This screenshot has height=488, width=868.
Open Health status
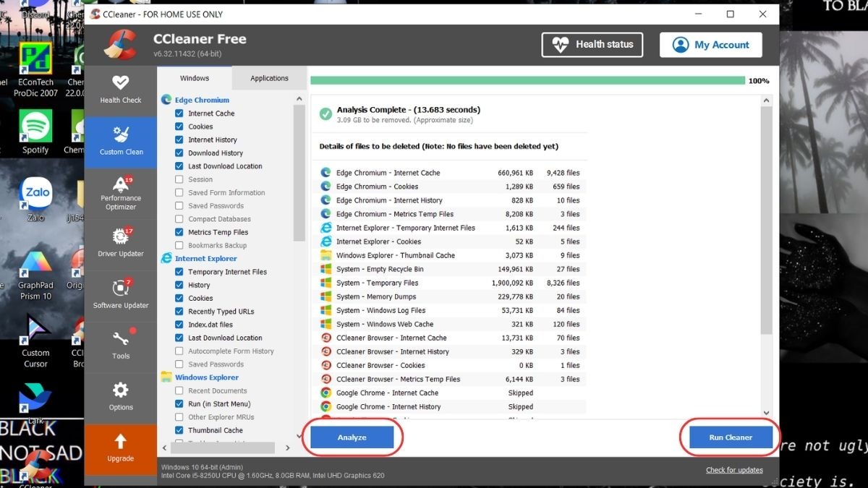[x=592, y=44]
